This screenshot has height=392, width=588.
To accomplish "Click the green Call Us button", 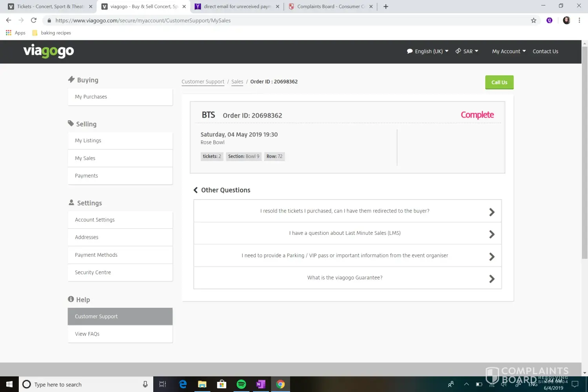I will click(499, 82).
